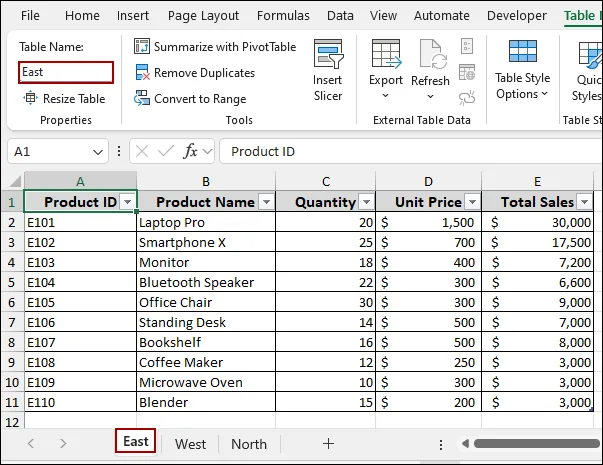The height and width of the screenshot is (465, 603).
Task: Select cell with Coffee Maker
Action: pos(206,362)
